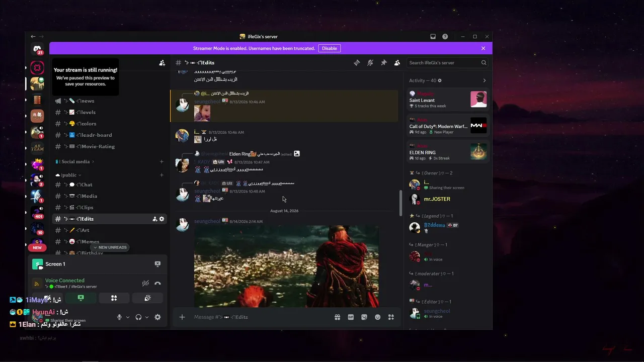Open voice connection details signal icon
The image size is (644, 362).
pos(37,284)
